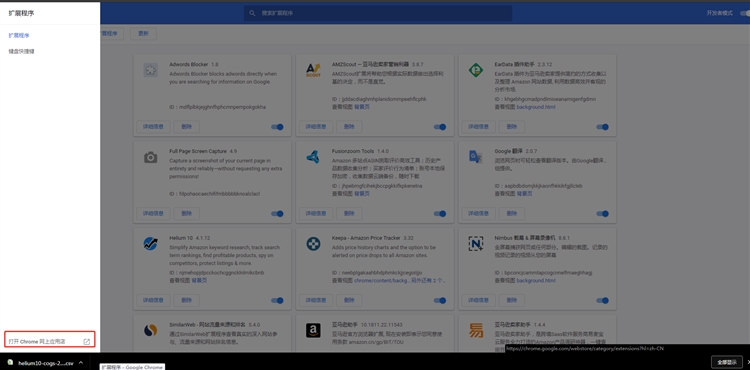Click 删除 on the AMZScout card
This screenshot has height=370, width=750.
349,127
